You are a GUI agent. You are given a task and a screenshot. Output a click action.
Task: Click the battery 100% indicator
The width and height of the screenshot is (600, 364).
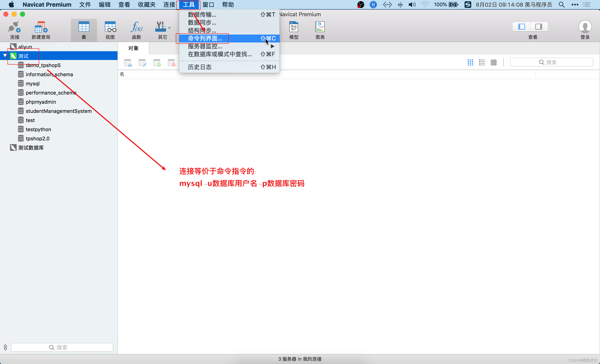tap(446, 5)
